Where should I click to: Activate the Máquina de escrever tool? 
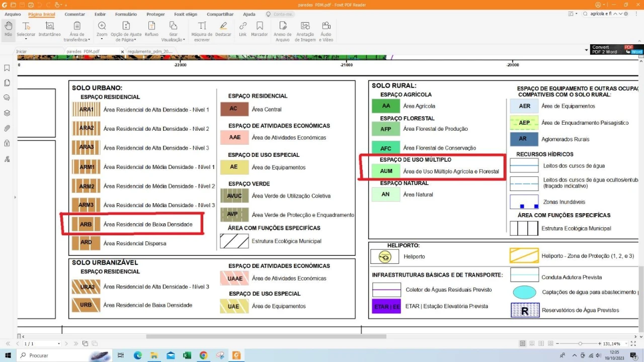coord(202,29)
